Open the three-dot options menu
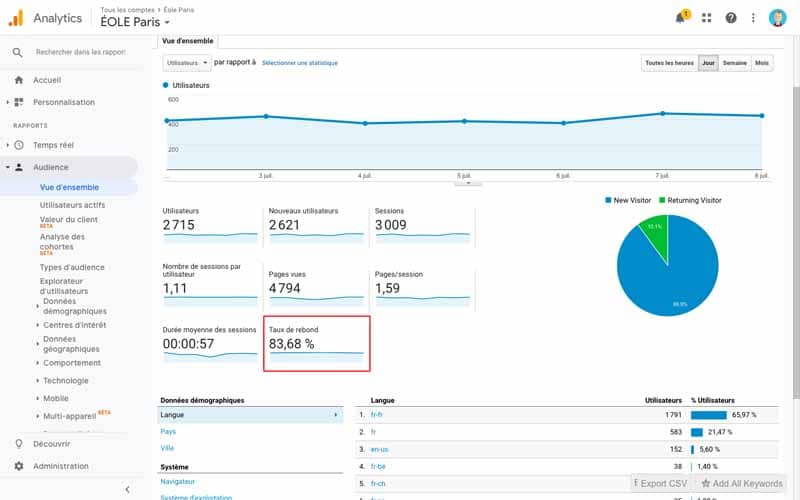The width and height of the screenshot is (800, 500). click(x=753, y=18)
